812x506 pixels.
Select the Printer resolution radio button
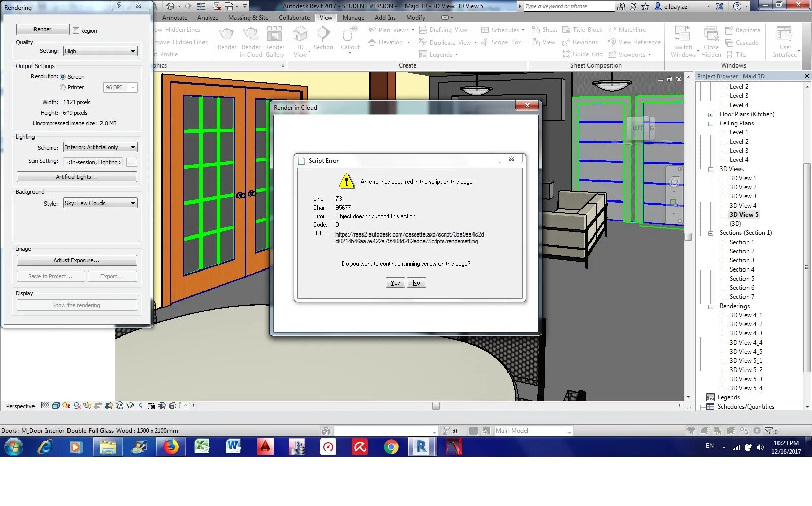[x=63, y=87]
